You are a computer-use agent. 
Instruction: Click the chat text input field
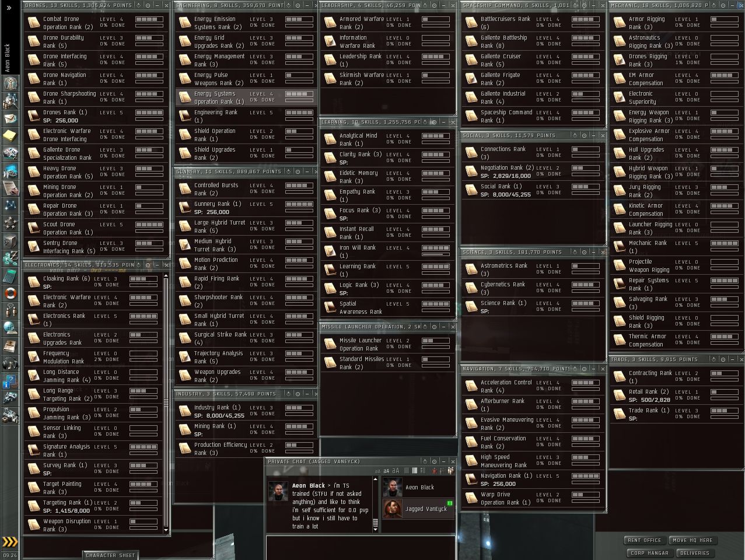pos(361,547)
